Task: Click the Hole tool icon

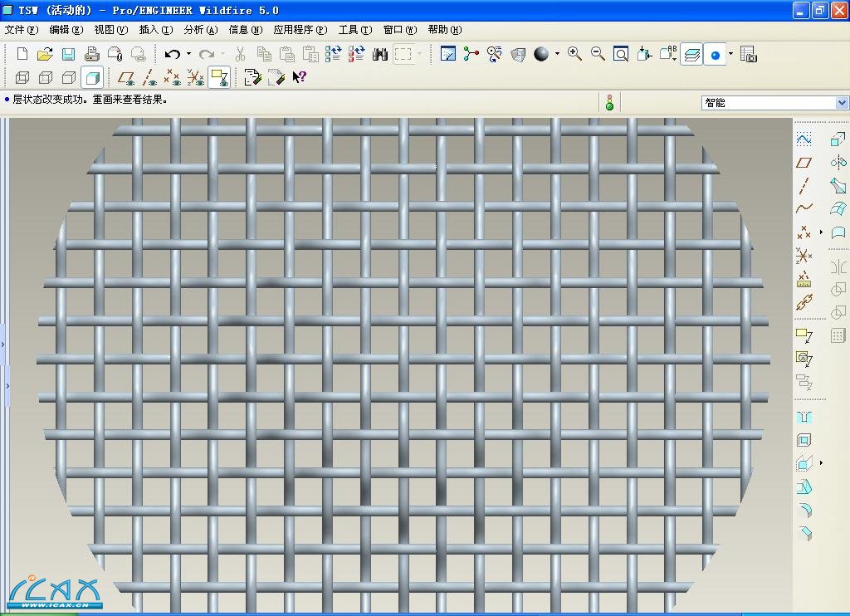Action: (804, 417)
